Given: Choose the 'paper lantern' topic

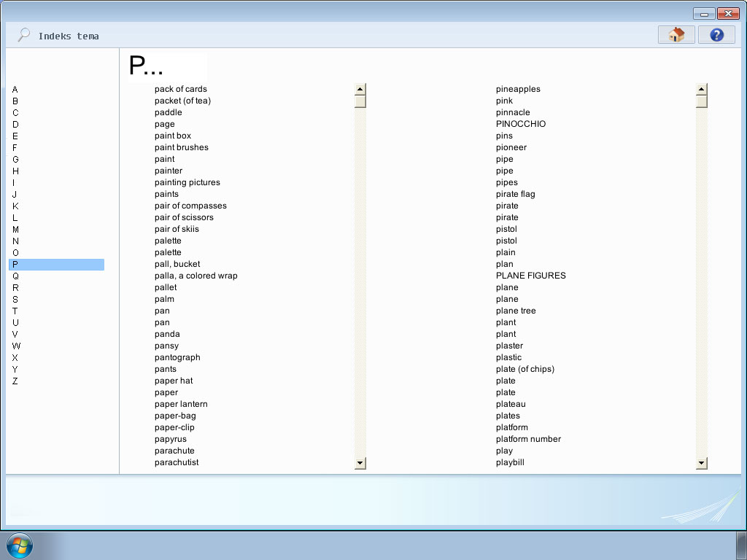Looking at the screenshot, I should 181,404.
